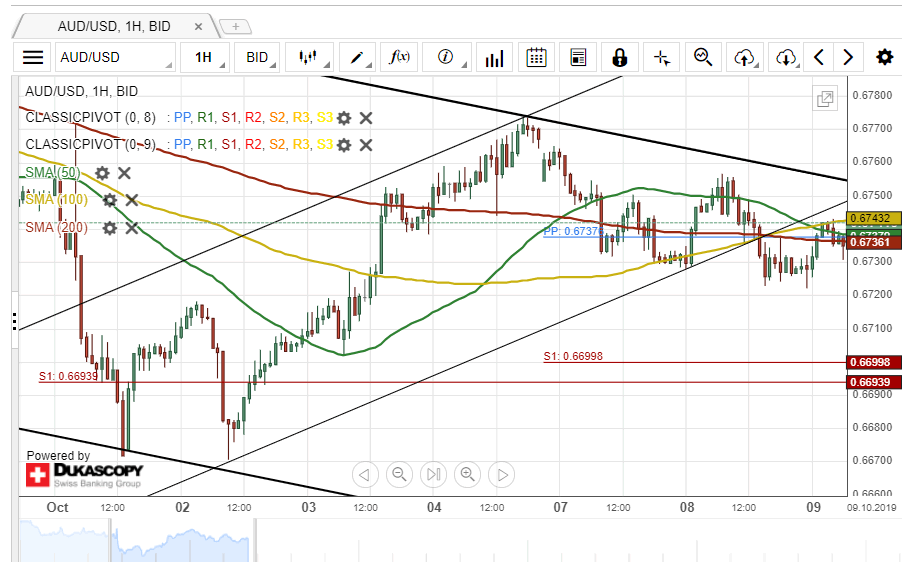Image resolution: width=912 pixels, height=565 pixels.
Task: Click the mini overview chart below timeline
Action: click(430, 540)
